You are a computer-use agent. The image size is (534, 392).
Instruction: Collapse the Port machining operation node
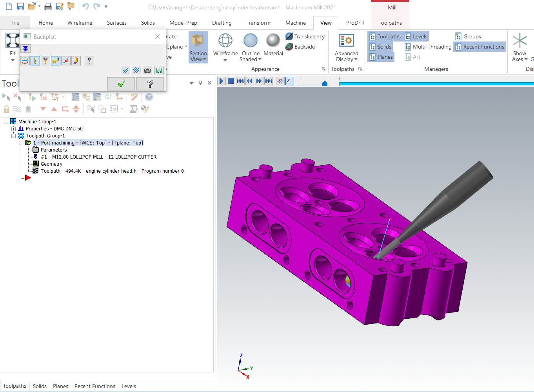coord(21,143)
